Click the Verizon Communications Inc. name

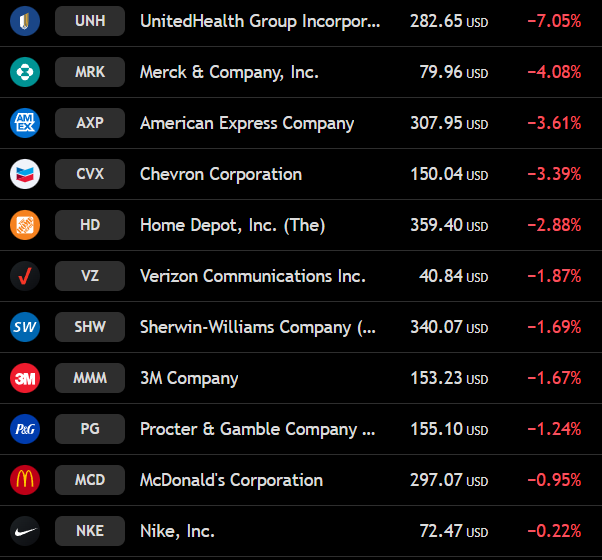click(x=253, y=276)
